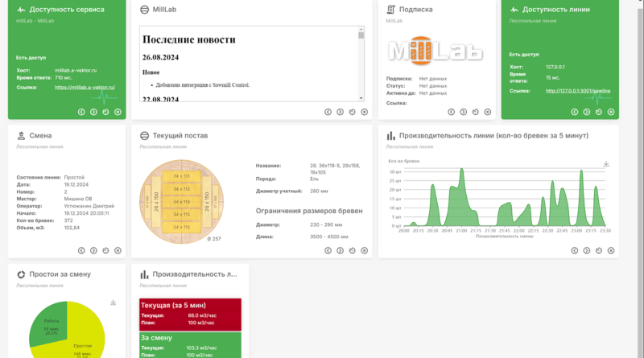Click the Текущий постав card title
This screenshot has width=644, height=358.
[180, 135]
